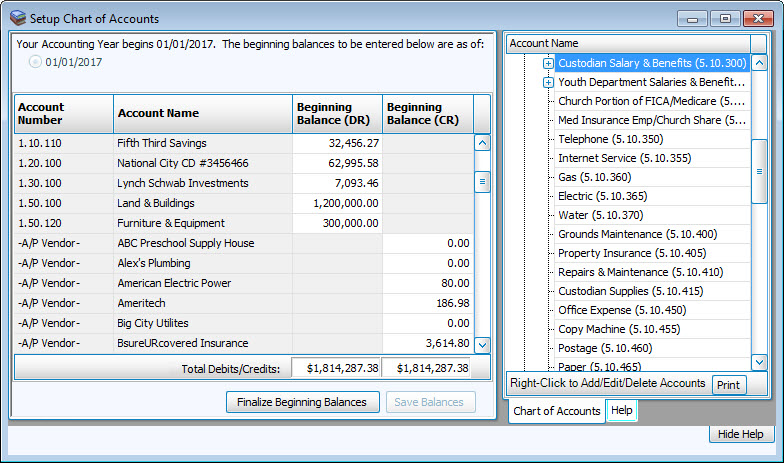This screenshot has width=784, height=463.
Task: Select Property Insurance (5.10.405) account
Action: (632, 253)
